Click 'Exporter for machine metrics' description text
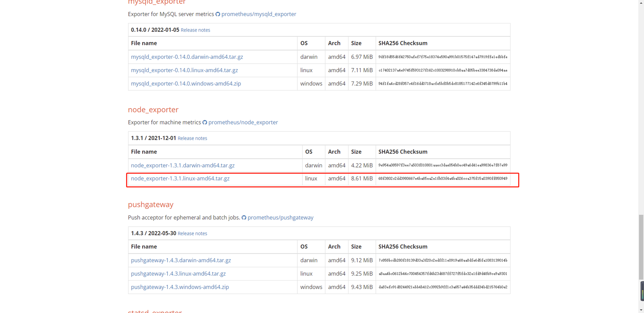The image size is (644, 313). point(164,122)
